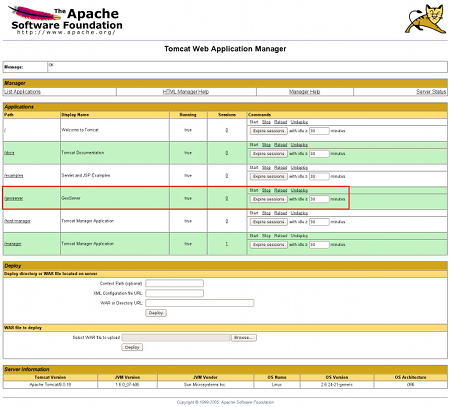This screenshot has width=450, height=407.
Task: Focus idle minutes field in /docs row
Action: [319, 154]
